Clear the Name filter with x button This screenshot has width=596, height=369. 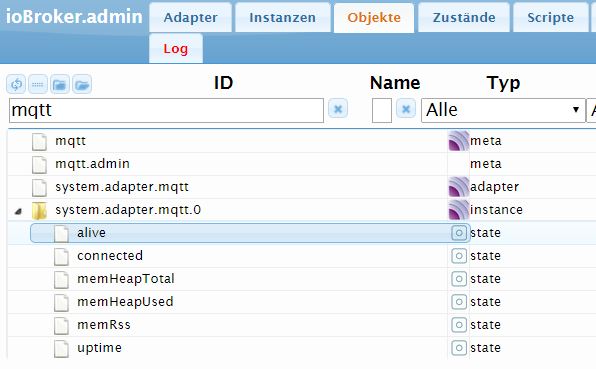click(x=406, y=108)
